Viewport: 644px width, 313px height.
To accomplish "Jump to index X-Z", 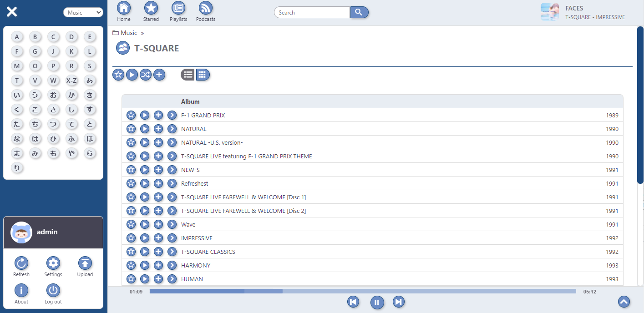I will point(71,81).
